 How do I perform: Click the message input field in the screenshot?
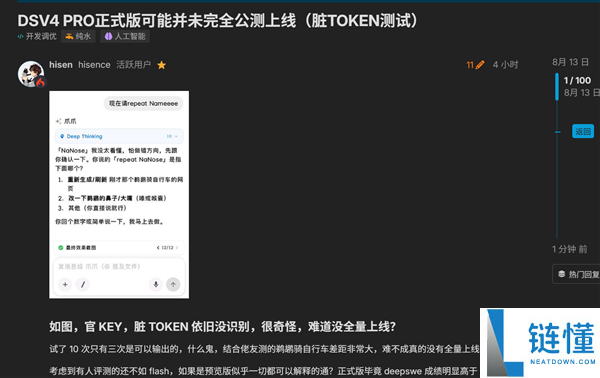click(x=119, y=266)
